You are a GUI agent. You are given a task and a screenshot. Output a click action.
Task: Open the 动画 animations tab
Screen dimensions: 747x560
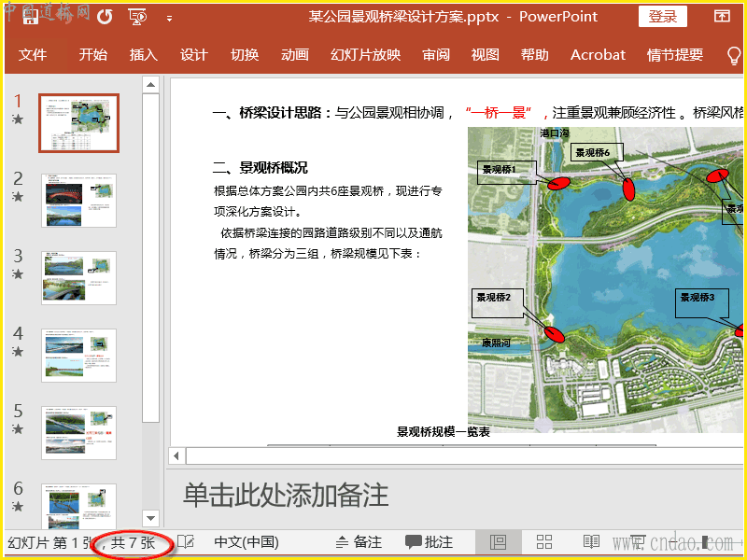pos(295,55)
